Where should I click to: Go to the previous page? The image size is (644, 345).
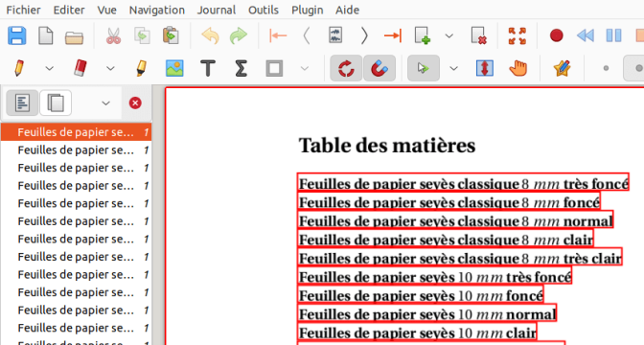point(307,35)
